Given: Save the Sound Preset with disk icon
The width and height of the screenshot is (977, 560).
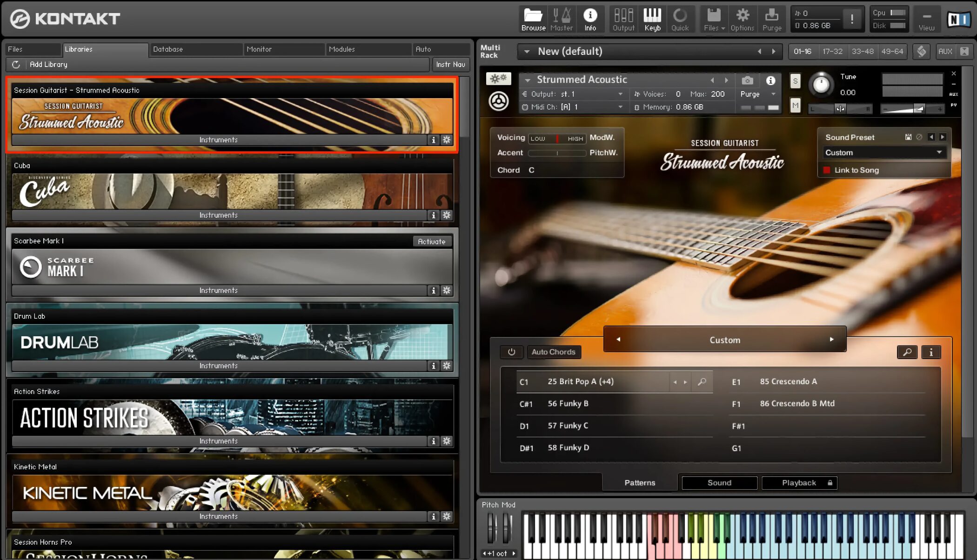Looking at the screenshot, I should pyautogui.click(x=908, y=137).
